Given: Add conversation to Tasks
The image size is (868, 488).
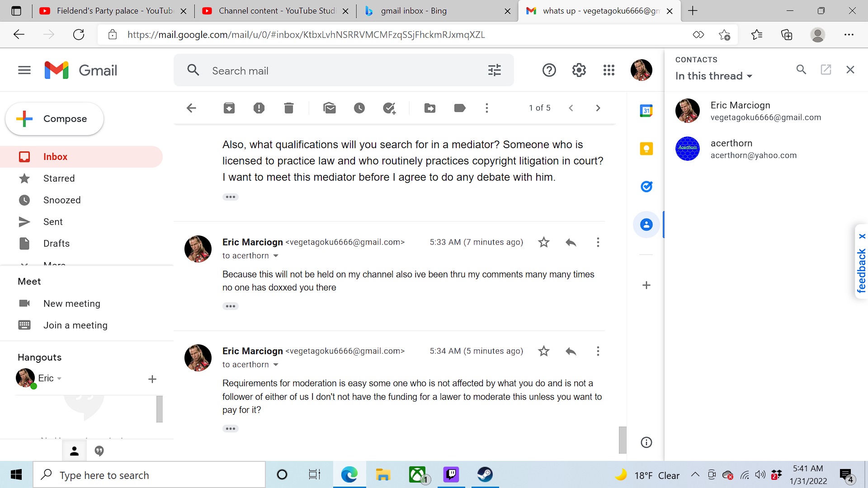Looking at the screenshot, I should click(389, 108).
